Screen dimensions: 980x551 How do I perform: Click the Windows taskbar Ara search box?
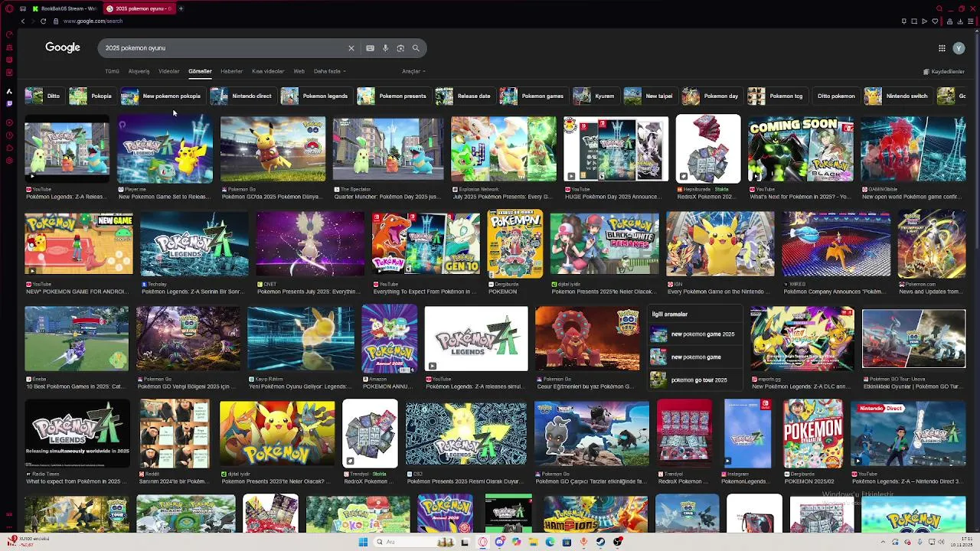coord(413,542)
